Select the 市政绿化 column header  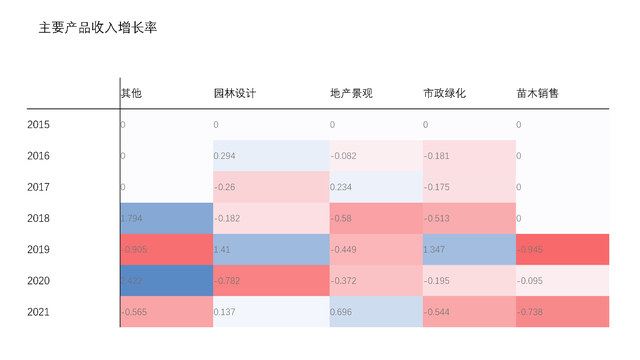444,93
